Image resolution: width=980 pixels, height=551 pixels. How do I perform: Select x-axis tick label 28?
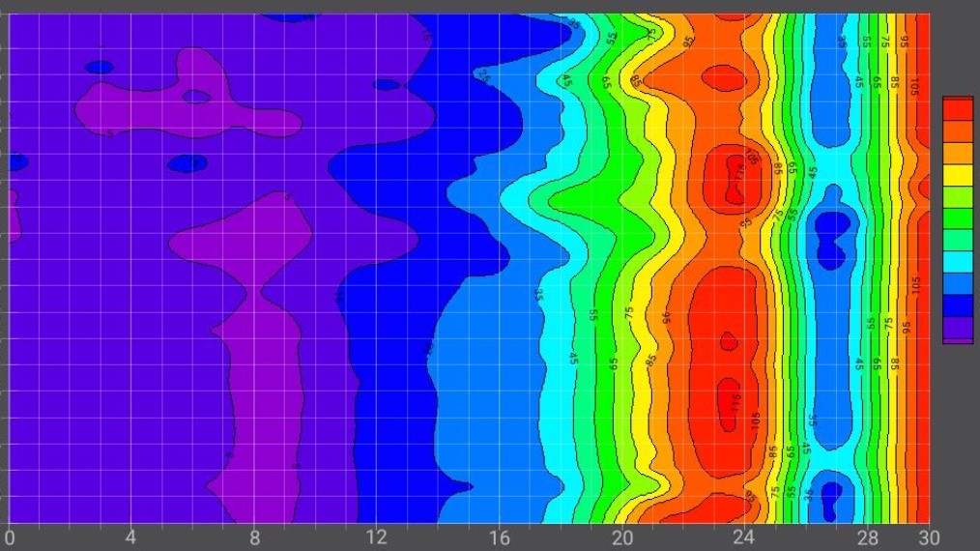(868, 537)
